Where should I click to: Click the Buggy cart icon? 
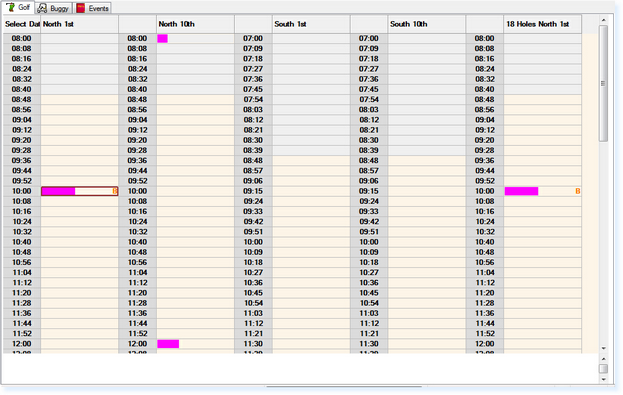(x=42, y=8)
